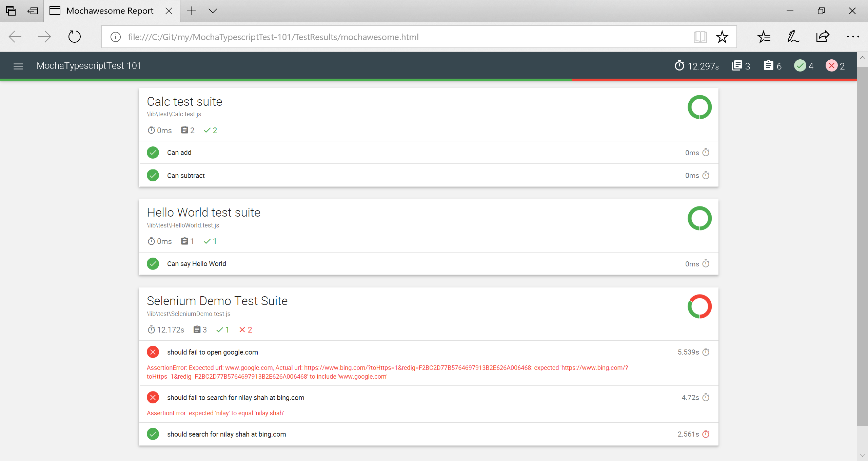The width and height of the screenshot is (868, 461).
Task: Click the site information icon in address bar
Action: (116, 37)
